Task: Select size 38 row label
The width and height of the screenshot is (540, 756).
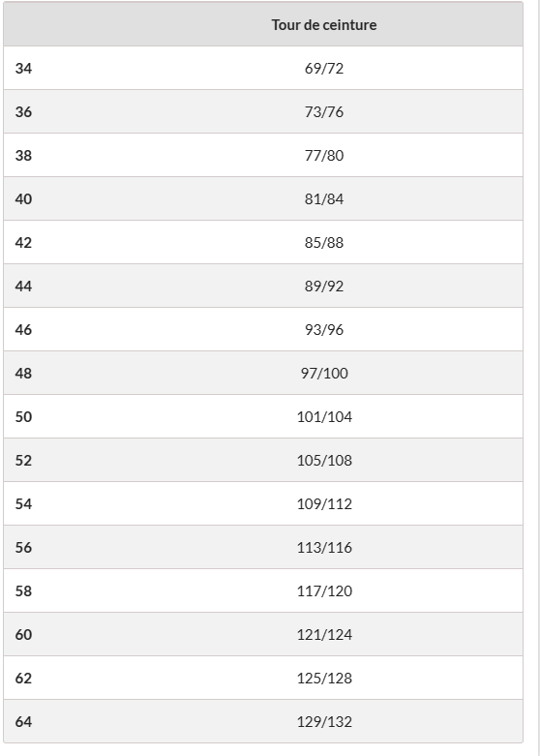Action: click(23, 155)
